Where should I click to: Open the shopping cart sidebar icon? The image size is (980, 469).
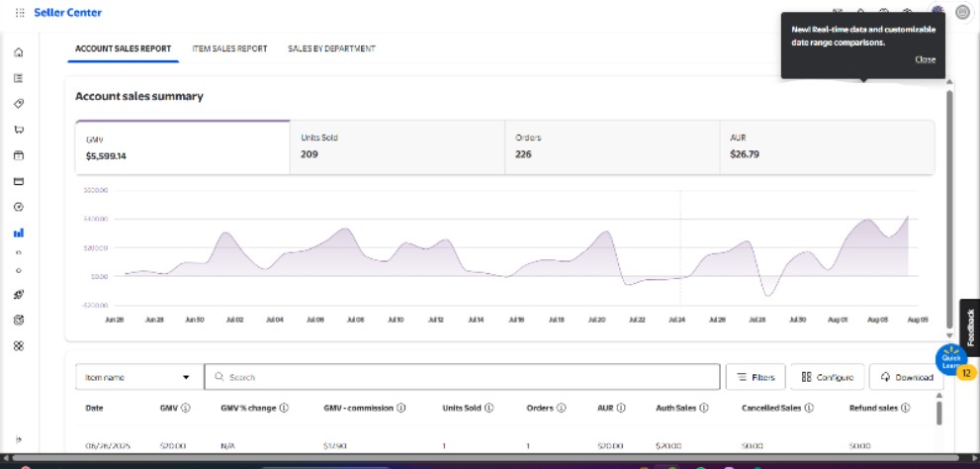[x=19, y=130]
